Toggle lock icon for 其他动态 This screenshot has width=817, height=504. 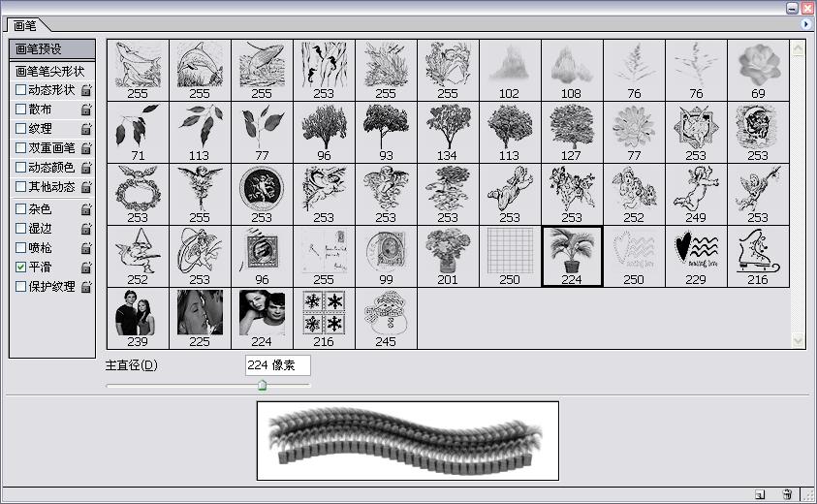point(86,187)
